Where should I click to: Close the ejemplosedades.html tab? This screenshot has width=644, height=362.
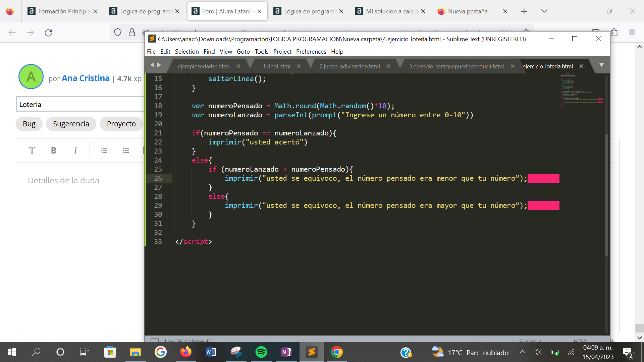(238, 66)
